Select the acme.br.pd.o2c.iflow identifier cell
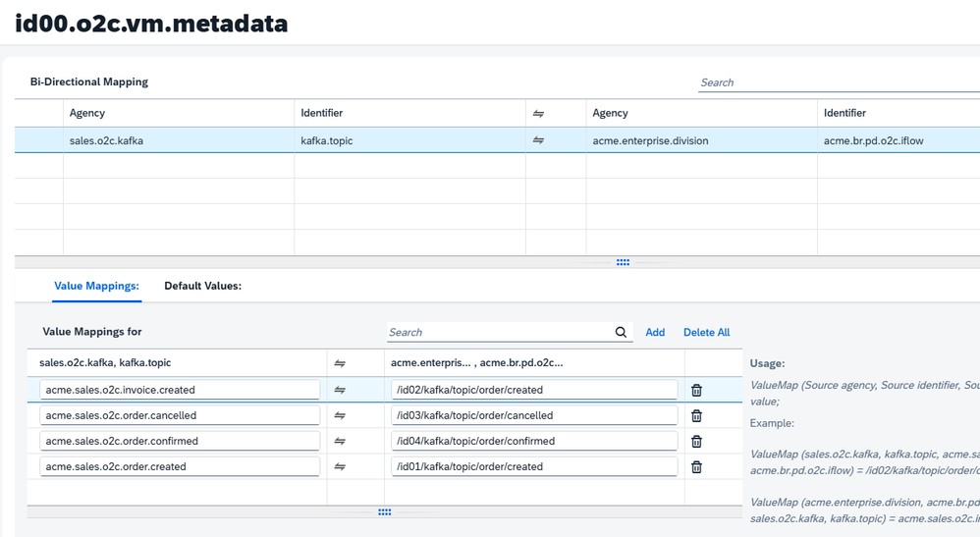 pos(898,140)
